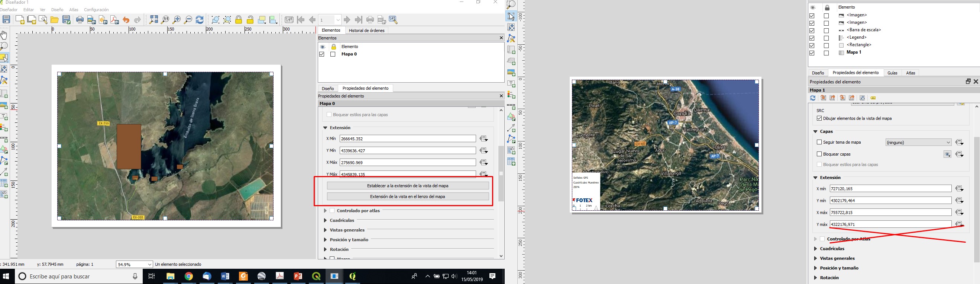Collapse the Capas section in right panel

pos(815,131)
